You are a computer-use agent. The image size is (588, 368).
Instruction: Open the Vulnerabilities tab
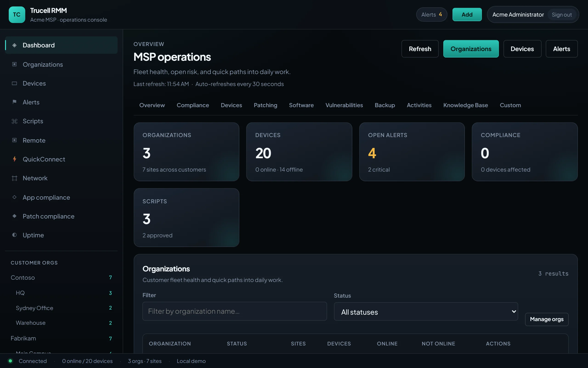(344, 105)
